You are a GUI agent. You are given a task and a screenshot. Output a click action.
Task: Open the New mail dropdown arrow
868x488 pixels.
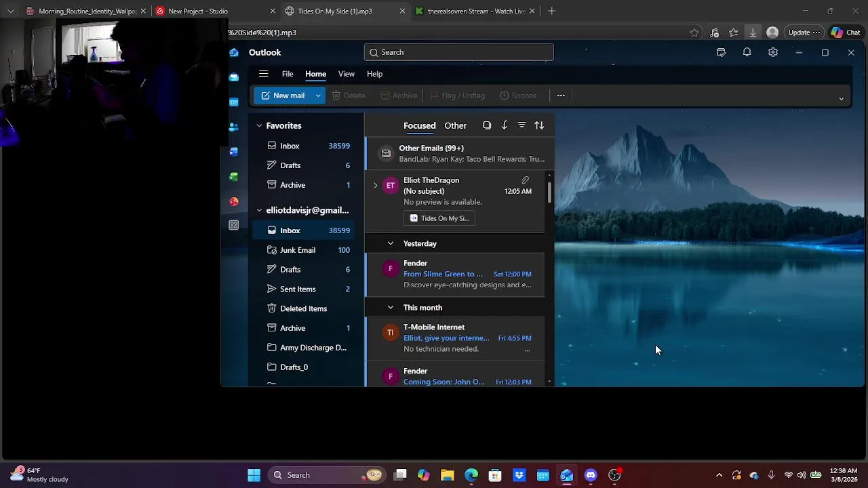[317, 96]
